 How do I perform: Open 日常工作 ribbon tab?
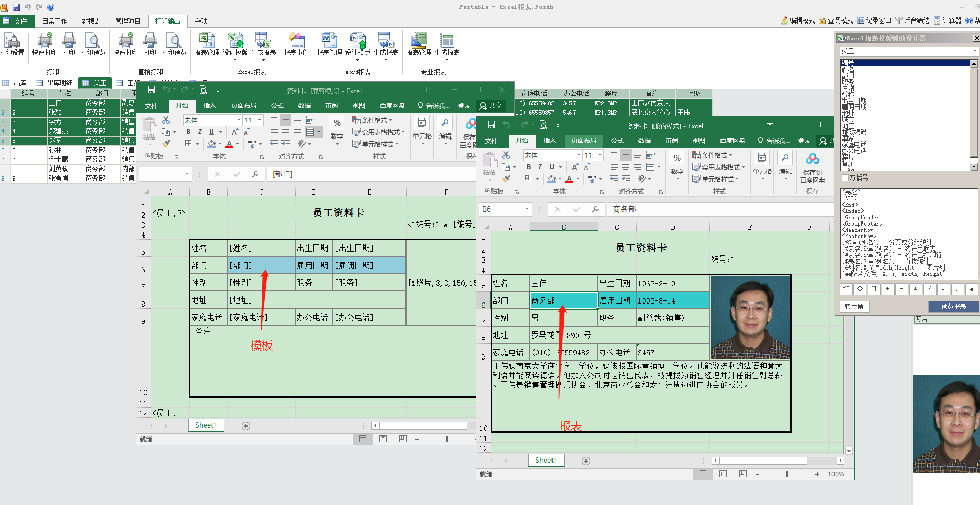tap(54, 21)
